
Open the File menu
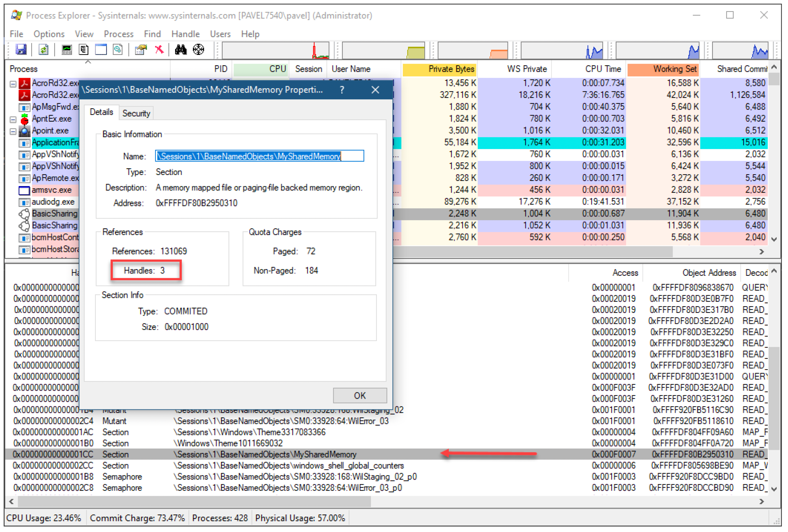coord(16,34)
